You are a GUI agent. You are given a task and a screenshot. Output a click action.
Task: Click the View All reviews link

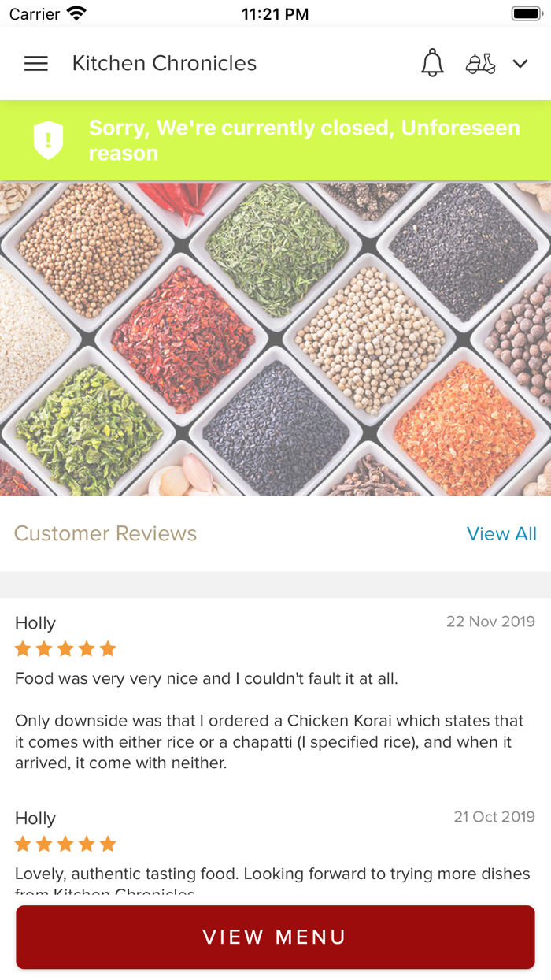click(x=501, y=533)
